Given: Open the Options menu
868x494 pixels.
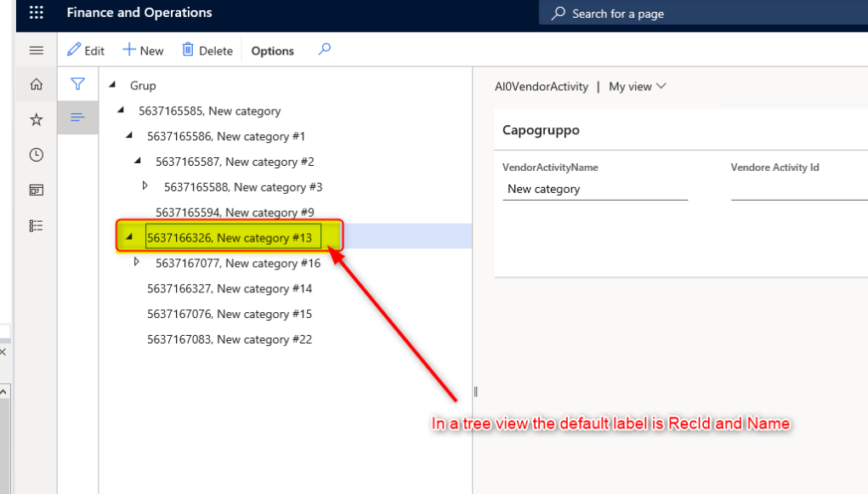Looking at the screenshot, I should click(271, 50).
